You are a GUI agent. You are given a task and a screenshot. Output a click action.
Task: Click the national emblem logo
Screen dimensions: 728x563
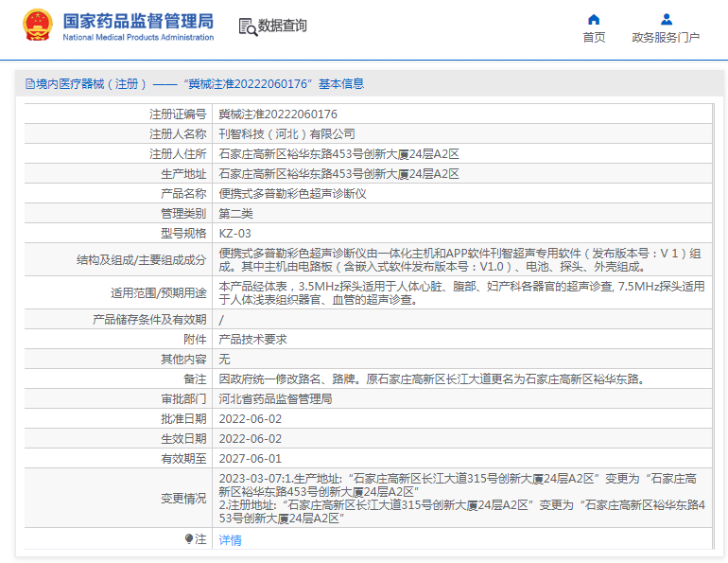pos(37,26)
